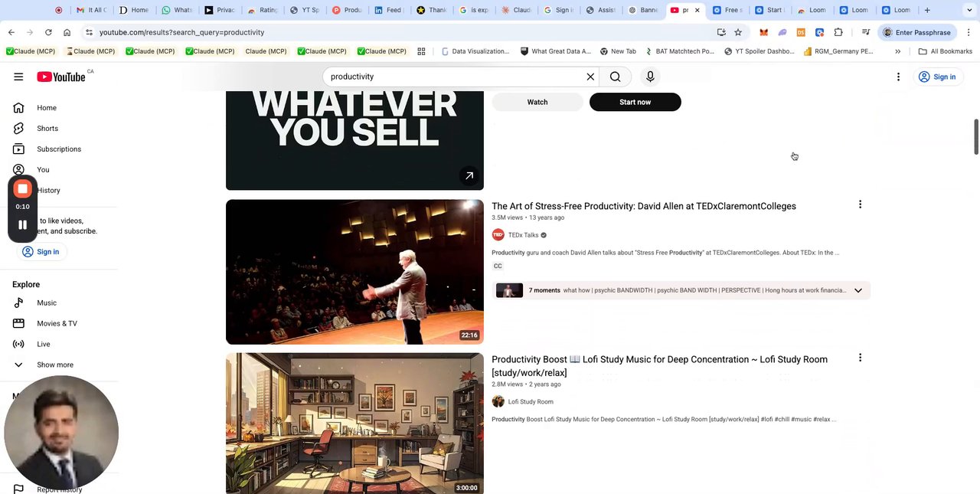Click the MetaMask fox extension icon

763,32
